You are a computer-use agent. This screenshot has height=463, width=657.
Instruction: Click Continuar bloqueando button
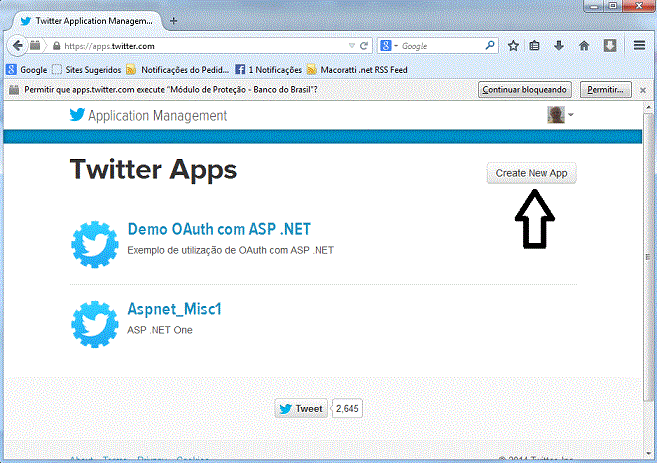(x=525, y=90)
